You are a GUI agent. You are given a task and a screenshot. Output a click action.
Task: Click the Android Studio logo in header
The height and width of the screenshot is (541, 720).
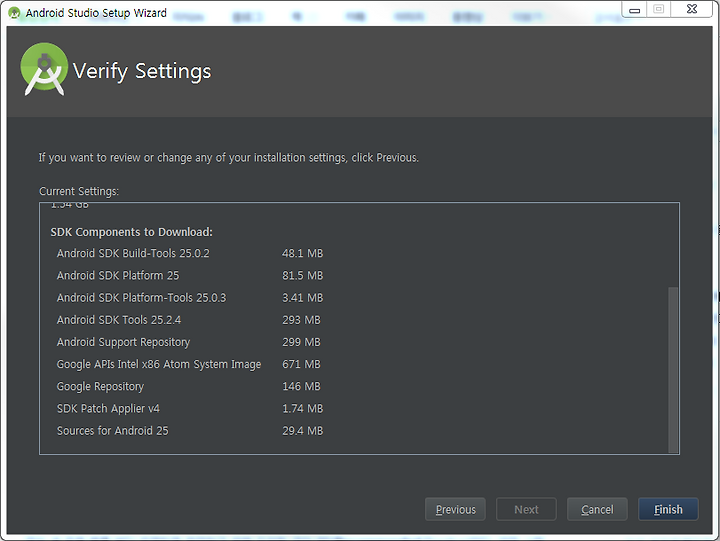(44, 69)
